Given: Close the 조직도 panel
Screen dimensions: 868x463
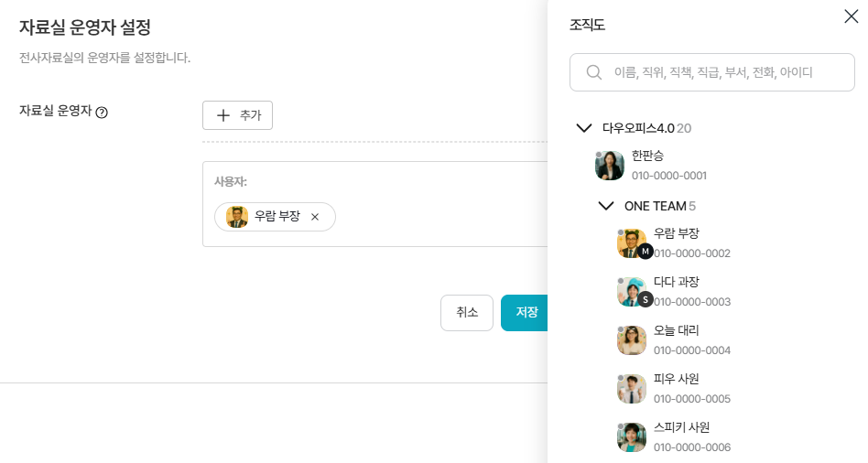Looking at the screenshot, I should [851, 16].
